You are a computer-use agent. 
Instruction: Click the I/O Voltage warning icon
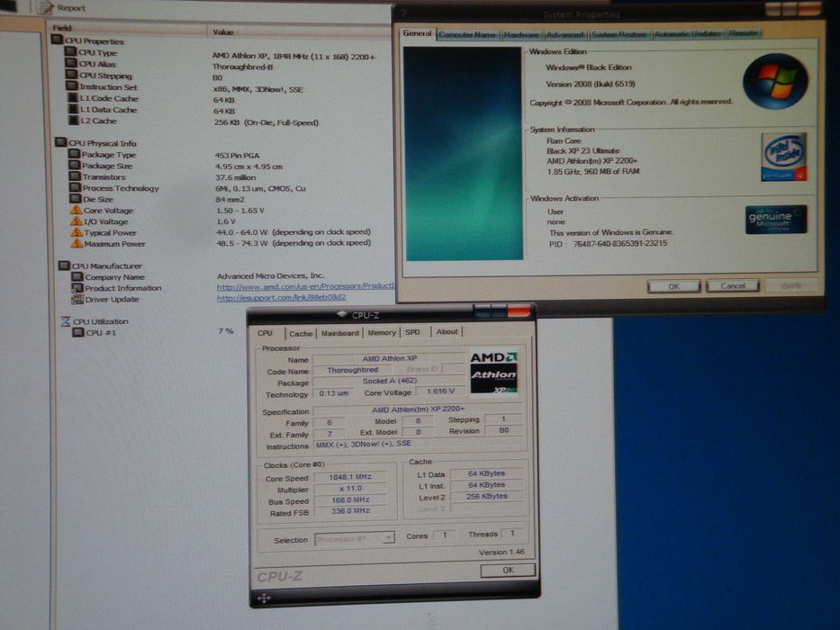coord(76,220)
